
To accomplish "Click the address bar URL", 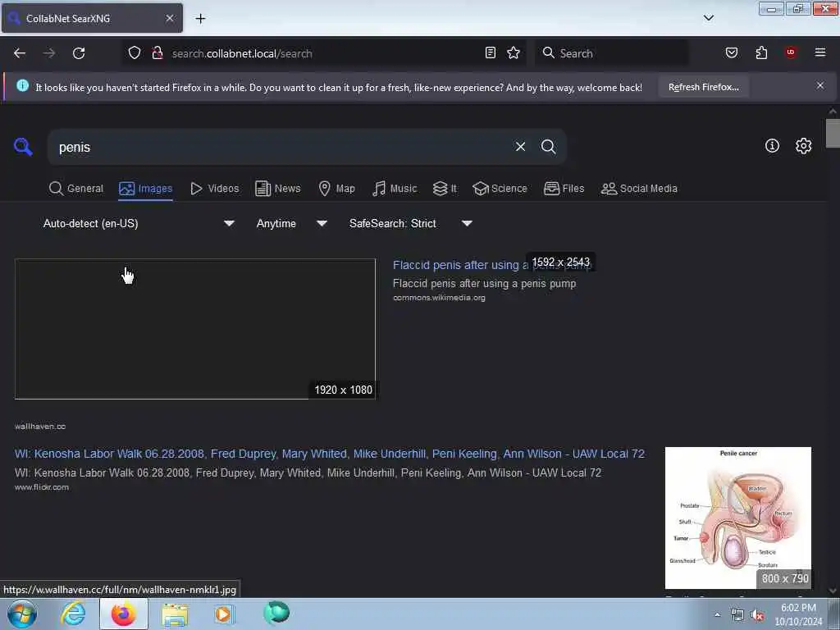I will 242,53.
